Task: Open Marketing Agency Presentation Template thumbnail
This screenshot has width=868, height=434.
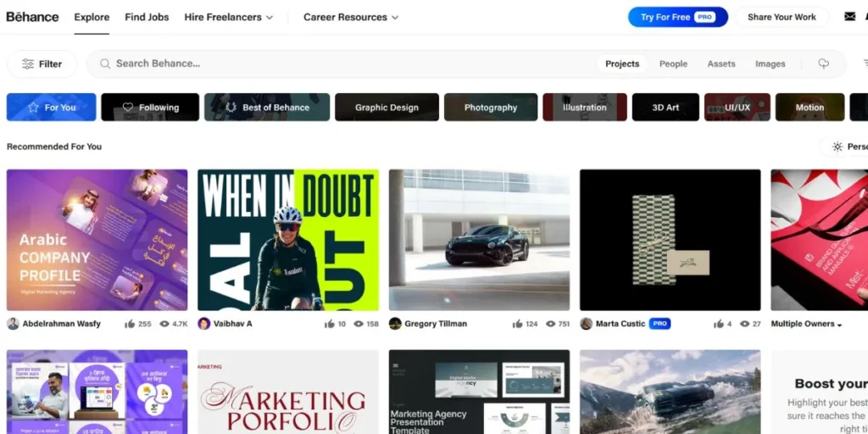Action: click(x=480, y=392)
